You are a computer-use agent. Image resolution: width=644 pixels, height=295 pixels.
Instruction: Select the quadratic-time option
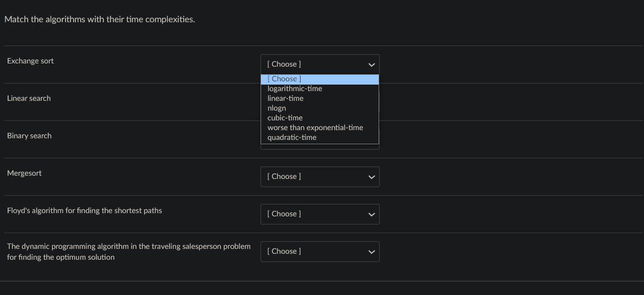click(x=292, y=137)
